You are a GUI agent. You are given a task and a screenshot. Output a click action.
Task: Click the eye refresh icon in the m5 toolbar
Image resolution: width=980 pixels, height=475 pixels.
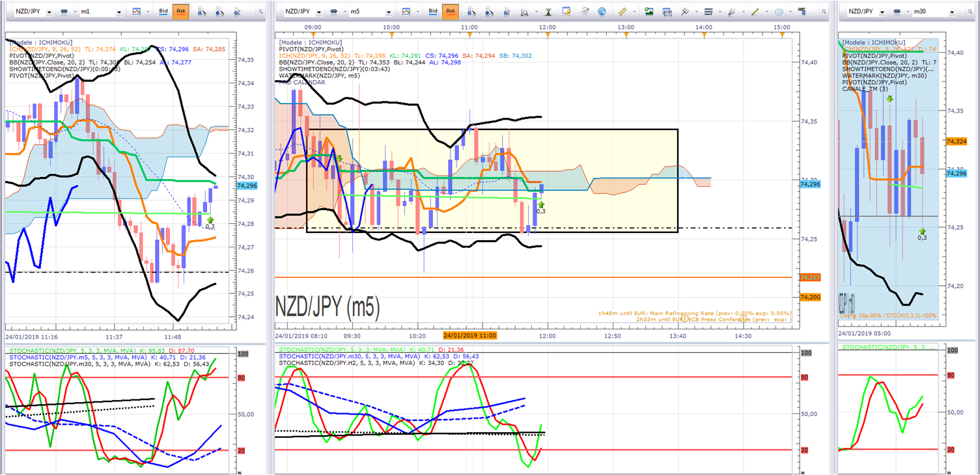(585, 12)
